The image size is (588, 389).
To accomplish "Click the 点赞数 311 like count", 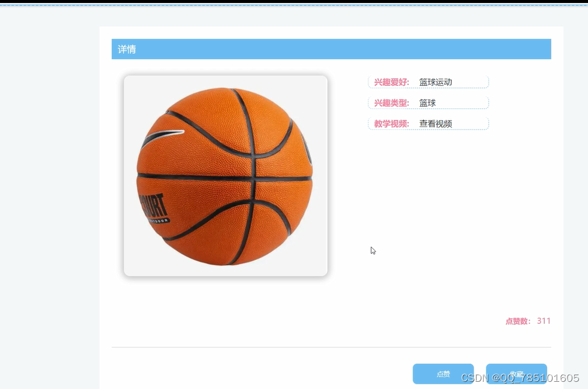I will tap(528, 321).
